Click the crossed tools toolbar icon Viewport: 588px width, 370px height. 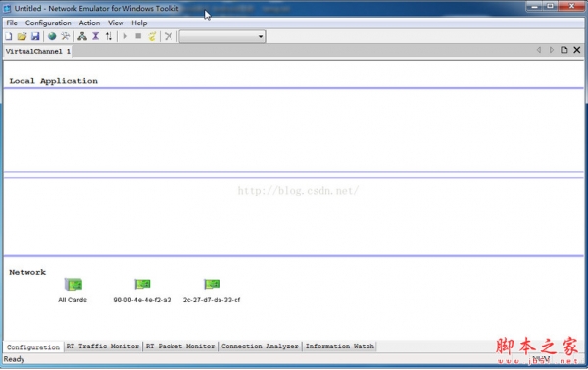pyautogui.click(x=66, y=36)
